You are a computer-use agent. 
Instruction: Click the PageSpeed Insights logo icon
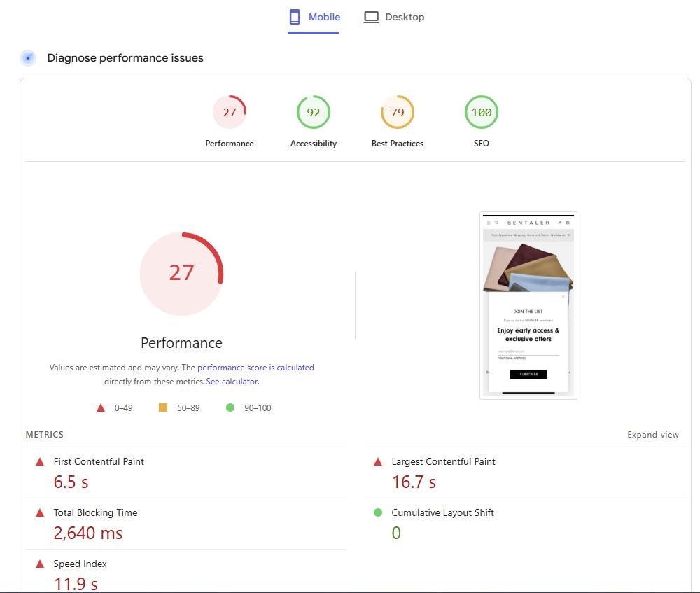27,58
